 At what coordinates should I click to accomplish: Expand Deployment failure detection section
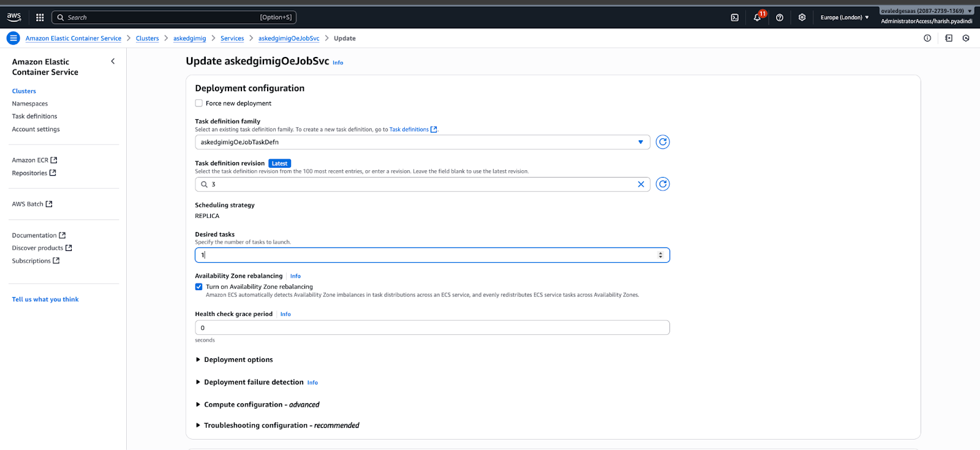254,382
